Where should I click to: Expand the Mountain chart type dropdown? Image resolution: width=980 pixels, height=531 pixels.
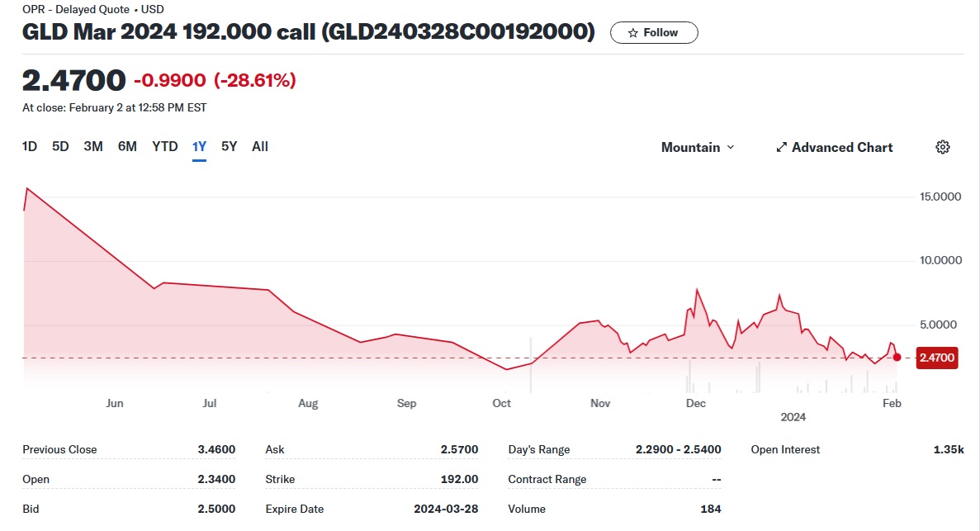click(x=698, y=147)
